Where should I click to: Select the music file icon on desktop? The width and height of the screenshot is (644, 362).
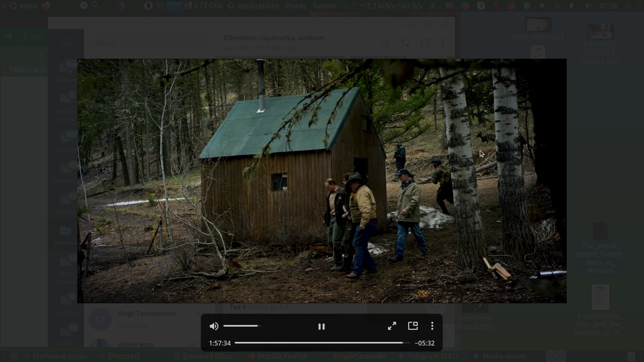tap(538, 52)
